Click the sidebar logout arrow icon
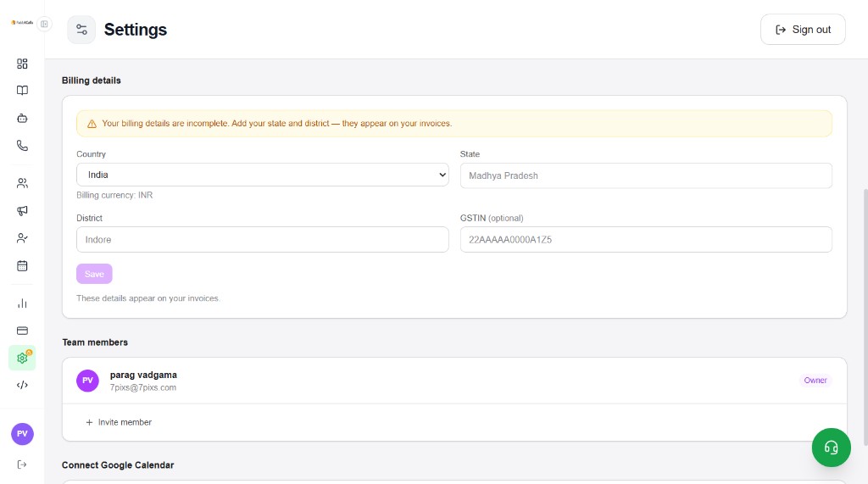Viewport: 868px width, 484px height. pos(22,465)
